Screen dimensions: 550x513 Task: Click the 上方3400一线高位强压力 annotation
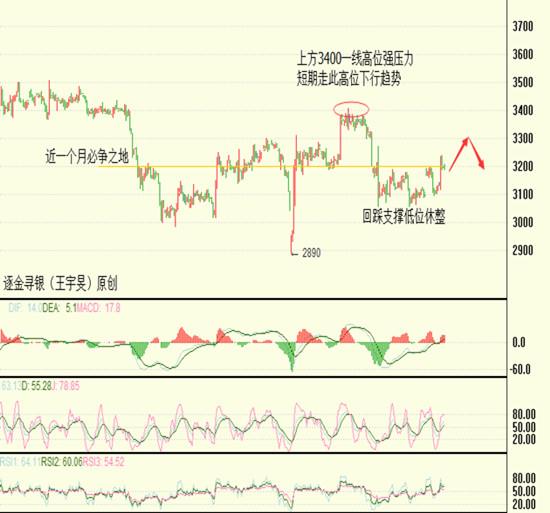[x=355, y=59]
